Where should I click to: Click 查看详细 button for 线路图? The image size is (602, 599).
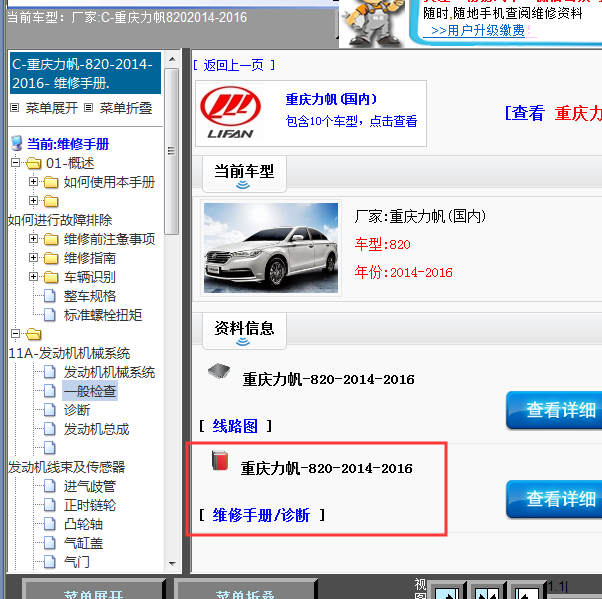click(x=554, y=410)
